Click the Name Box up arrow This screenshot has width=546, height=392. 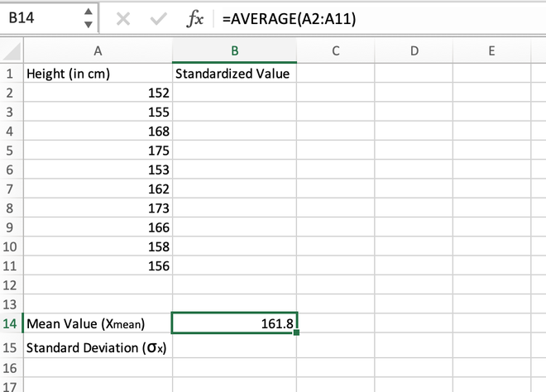click(x=89, y=12)
